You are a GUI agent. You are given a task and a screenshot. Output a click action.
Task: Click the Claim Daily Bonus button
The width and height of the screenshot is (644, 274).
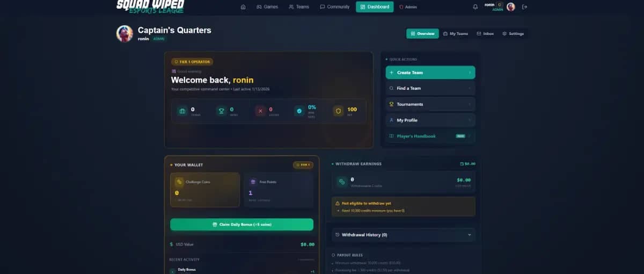[242, 225]
